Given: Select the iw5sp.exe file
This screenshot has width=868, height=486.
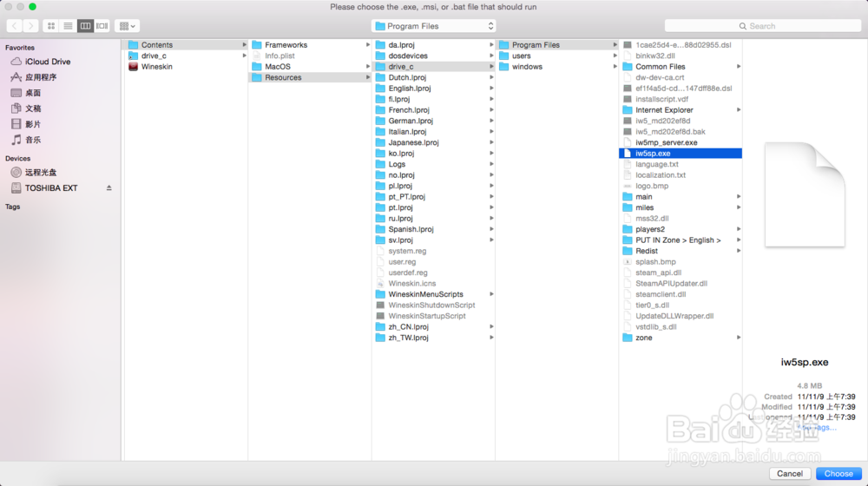Looking at the screenshot, I should (x=681, y=154).
